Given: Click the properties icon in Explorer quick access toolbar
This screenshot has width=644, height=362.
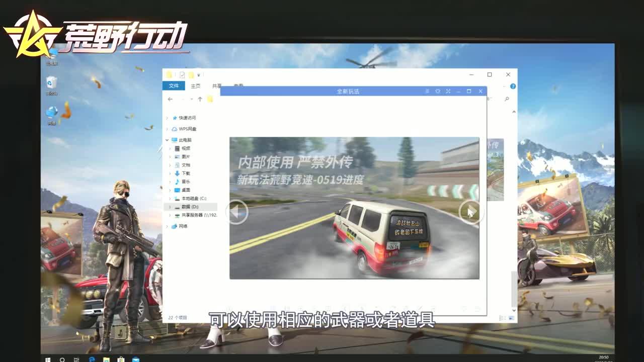Looking at the screenshot, I should [182, 75].
